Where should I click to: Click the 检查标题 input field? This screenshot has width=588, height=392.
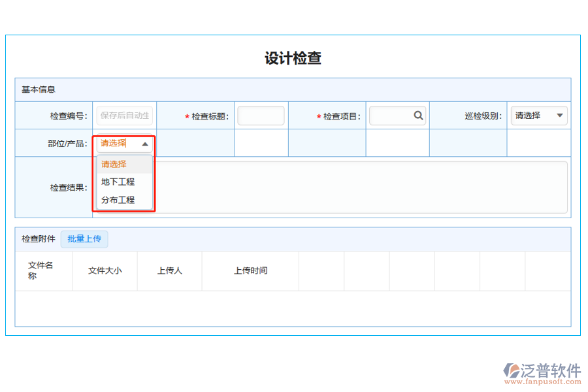coord(261,115)
